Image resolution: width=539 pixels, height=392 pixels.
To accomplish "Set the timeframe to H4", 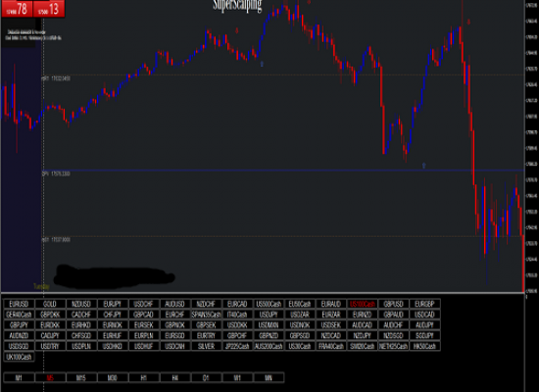I will pos(175,378).
